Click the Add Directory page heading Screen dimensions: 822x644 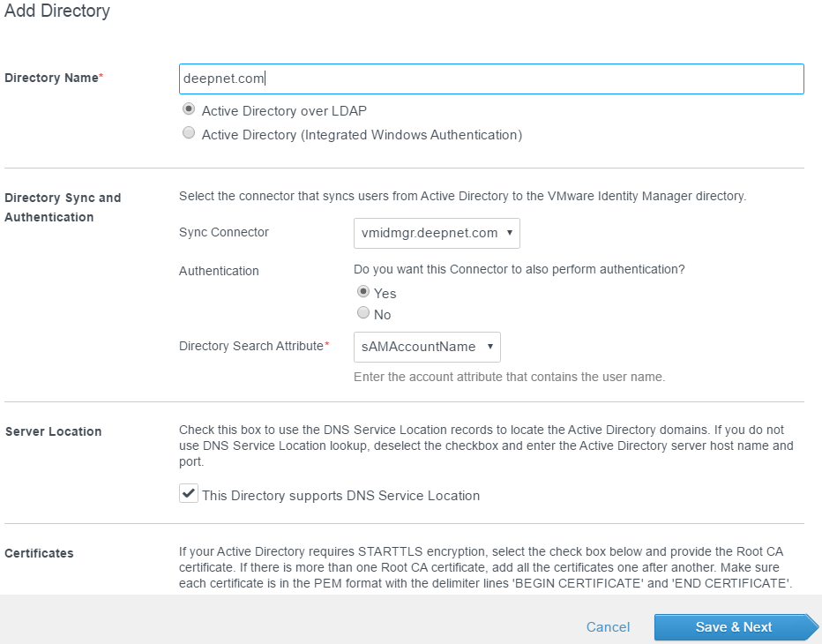pos(57,11)
